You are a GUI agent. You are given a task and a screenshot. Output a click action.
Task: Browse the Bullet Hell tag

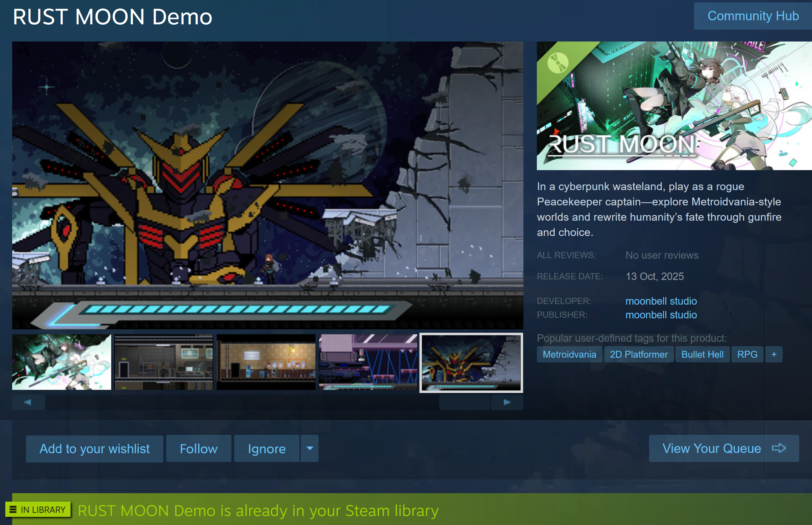click(702, 354)
